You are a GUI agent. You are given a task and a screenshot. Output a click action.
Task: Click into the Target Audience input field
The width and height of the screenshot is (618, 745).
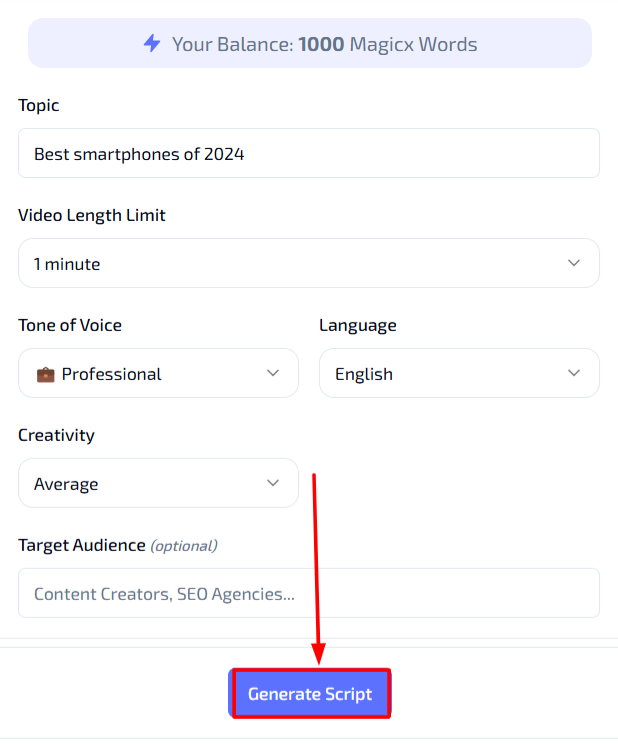tap(309, 593)
